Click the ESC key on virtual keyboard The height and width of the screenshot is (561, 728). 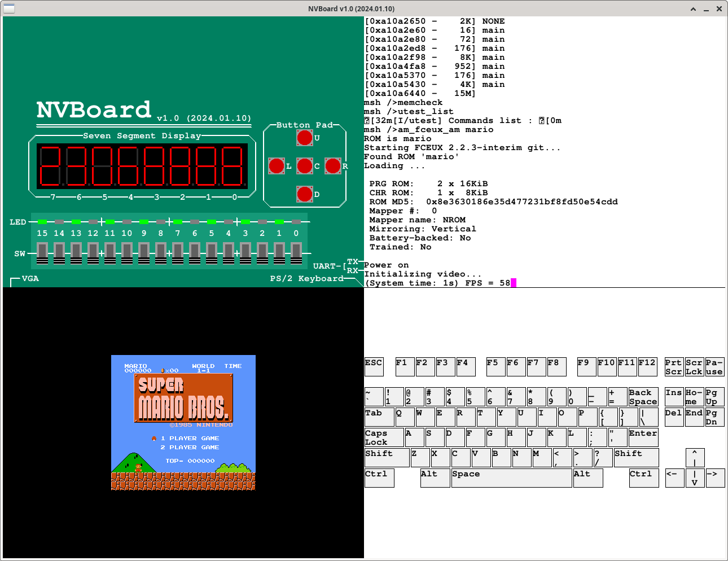[x=374, y=367]
